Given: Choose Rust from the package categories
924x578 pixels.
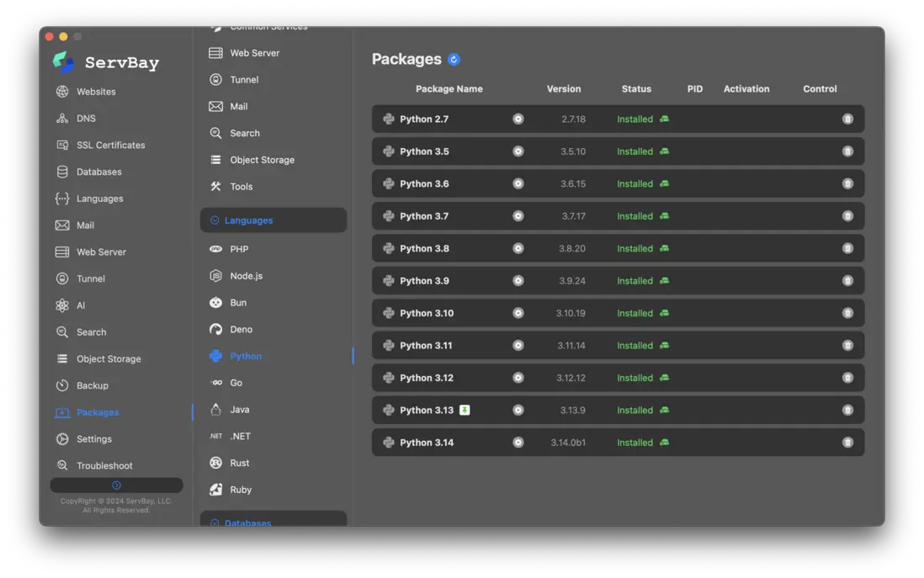Looking at the screenshot, I should 239,463.
